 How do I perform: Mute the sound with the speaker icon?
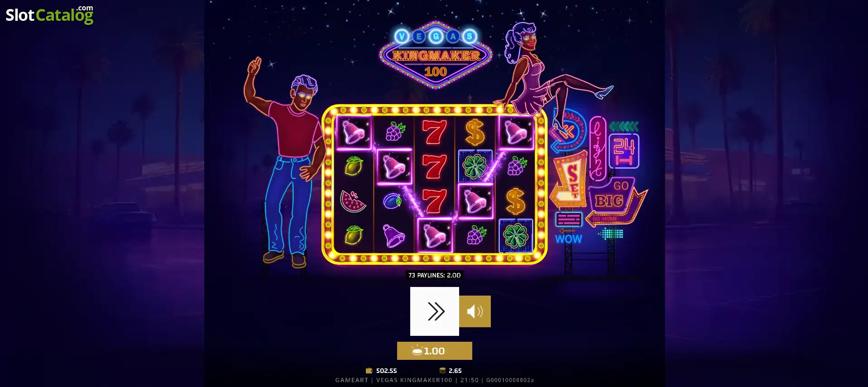[x=475, y=311]
